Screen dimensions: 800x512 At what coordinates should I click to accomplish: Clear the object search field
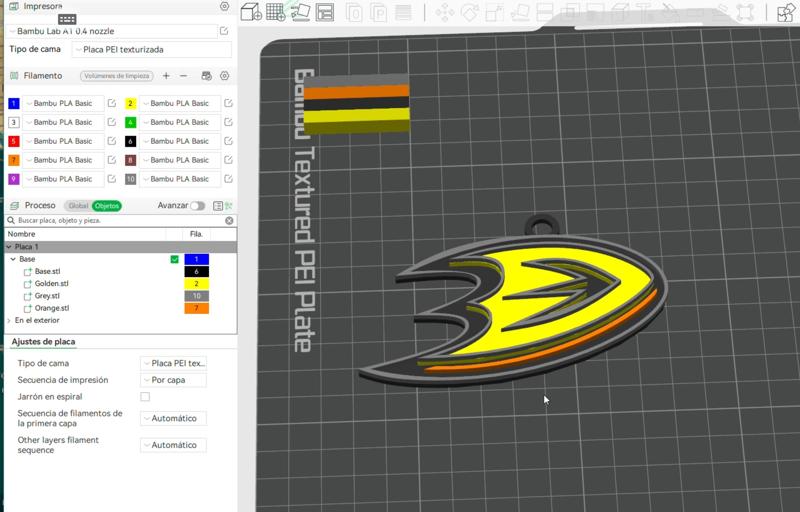[x=229, y=220]
